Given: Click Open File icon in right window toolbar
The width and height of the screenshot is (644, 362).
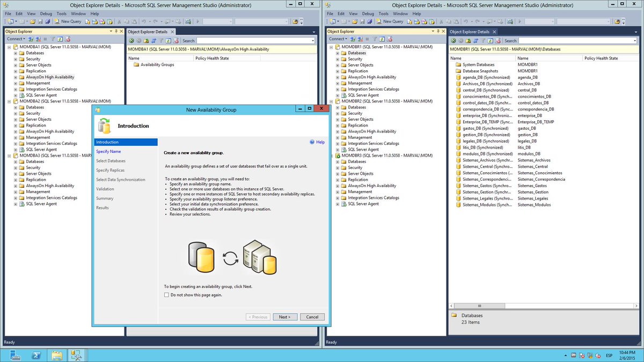Looking at the screenshot, I should [355, 21].
